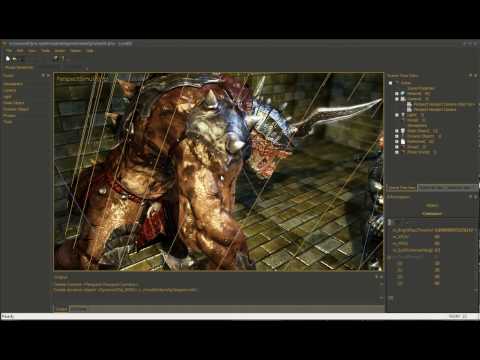Viewport: 480px width, 360px height.
Task: Select the tab next to Output
Action: coord(79,309)
